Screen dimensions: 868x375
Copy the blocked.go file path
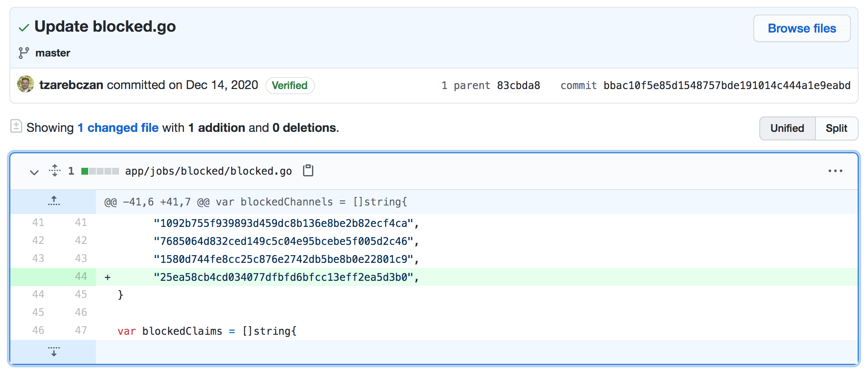point(308,171)
